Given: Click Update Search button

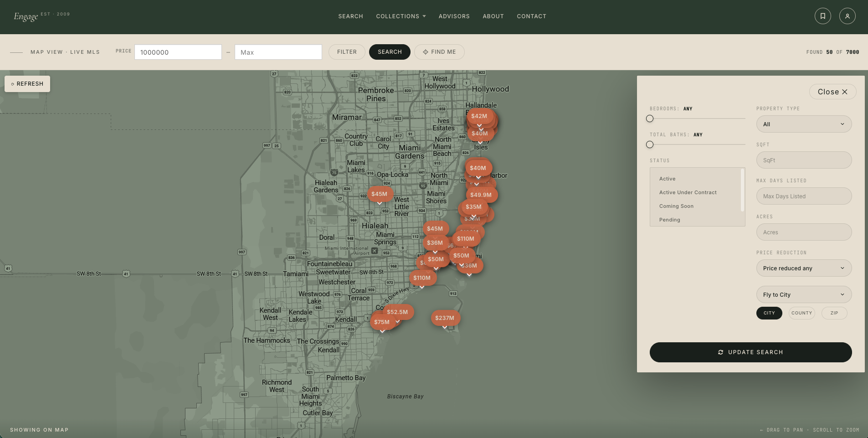Looking at the screenshot, I should click(x=750, y=352).
